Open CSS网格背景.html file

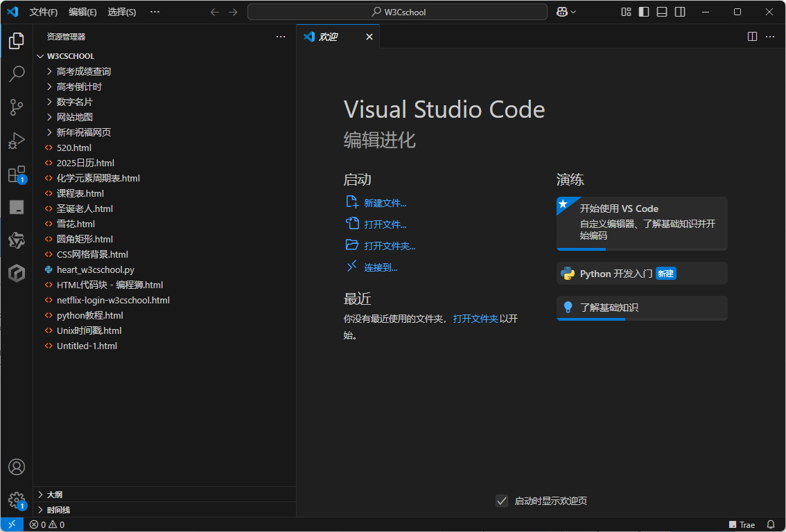point(164,254)
